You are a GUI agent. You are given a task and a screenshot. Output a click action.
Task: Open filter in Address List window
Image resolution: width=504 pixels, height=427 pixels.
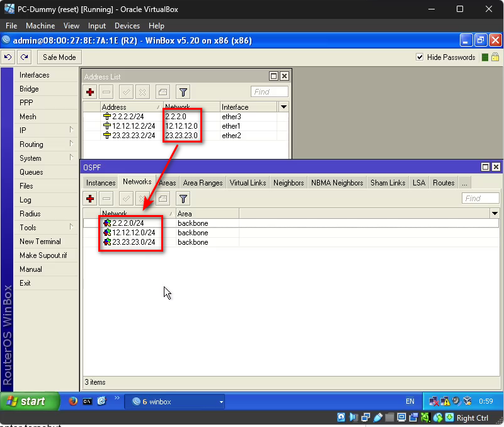[183, 92]
